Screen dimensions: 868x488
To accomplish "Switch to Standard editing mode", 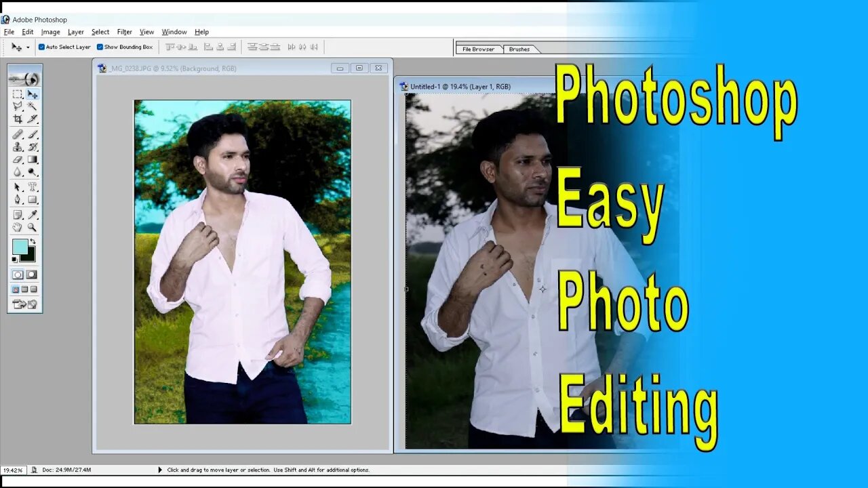I will coord(18,274).
